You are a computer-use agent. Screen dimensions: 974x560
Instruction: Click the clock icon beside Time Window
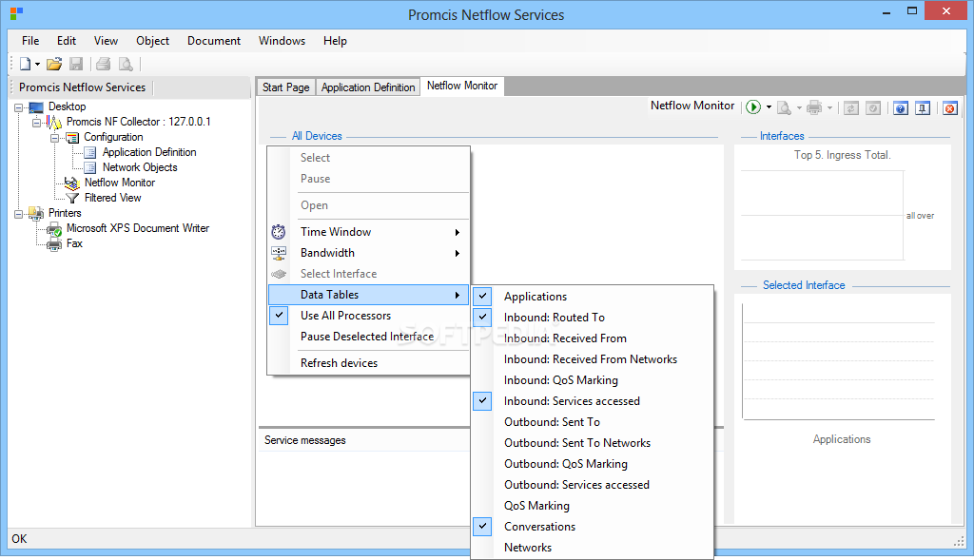click(279, 232)
